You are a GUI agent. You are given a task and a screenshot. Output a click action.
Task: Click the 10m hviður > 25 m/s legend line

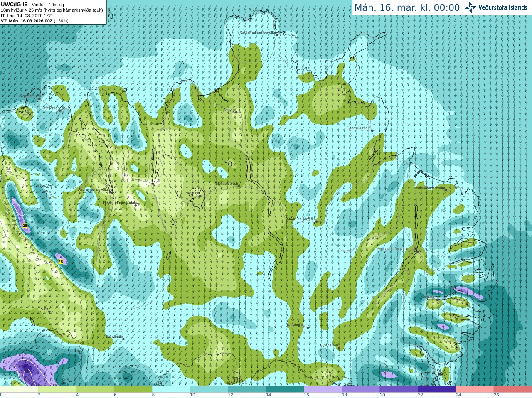52,10
